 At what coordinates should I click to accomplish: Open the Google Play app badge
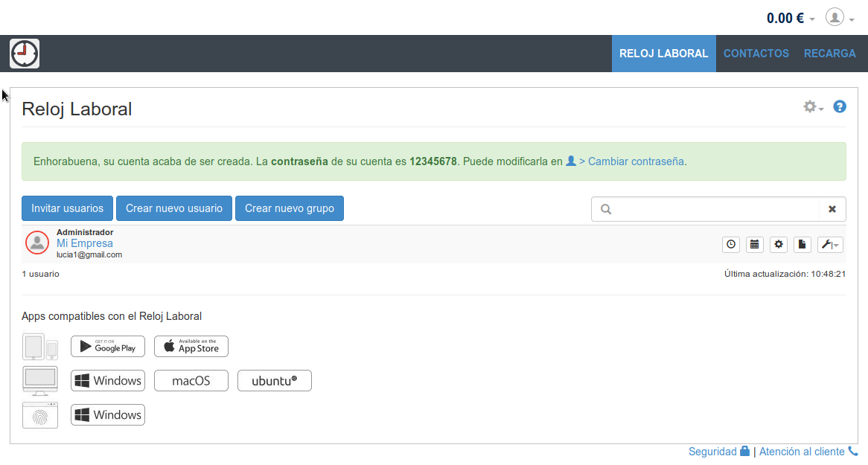pyautogui.click(x=108, y=346)
